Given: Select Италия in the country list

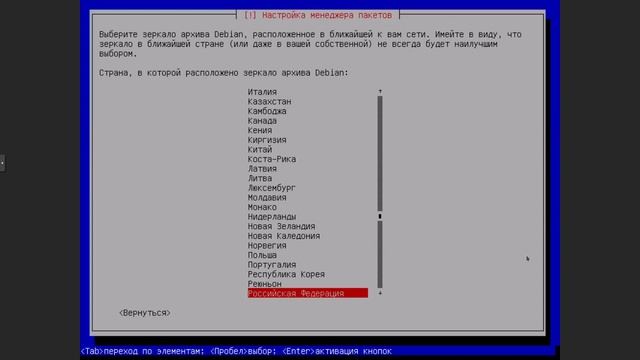Looking at the screenshot, I should tap(262, 92).
